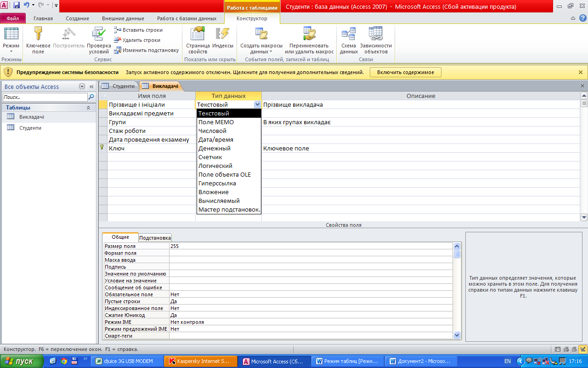Click the Key Field (Ключевое поле) icon
Screen dimensions: 588x368
coord(38,40)
